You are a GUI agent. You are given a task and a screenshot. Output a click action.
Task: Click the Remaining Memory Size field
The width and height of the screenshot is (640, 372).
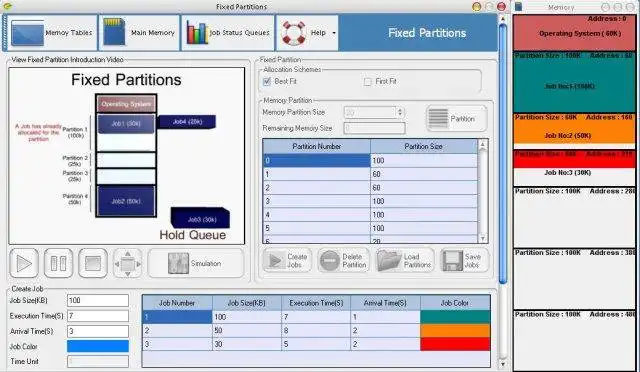click(374, 128)
